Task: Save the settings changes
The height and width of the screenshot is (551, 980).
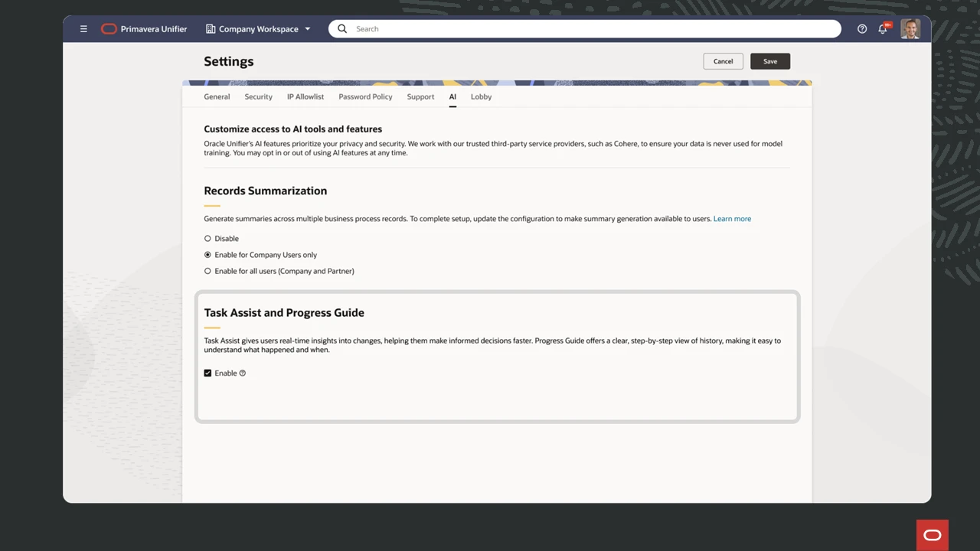Action: (x=769, y=60)
